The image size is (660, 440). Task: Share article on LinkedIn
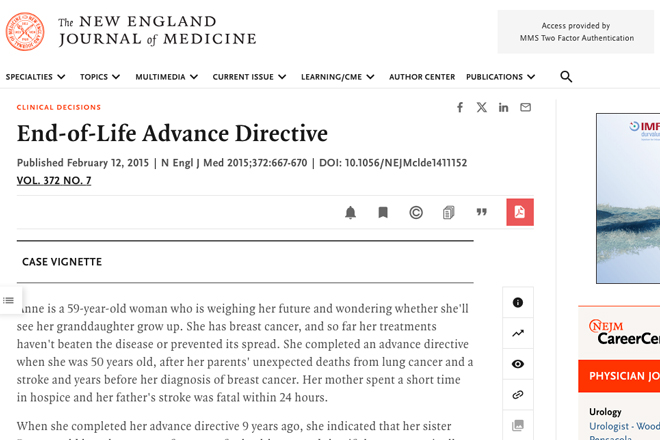point(503,107)
